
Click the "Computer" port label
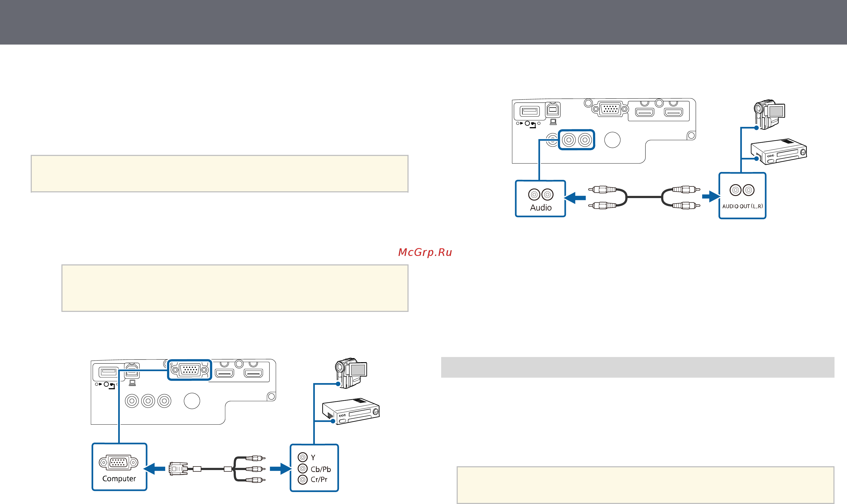click(x=119, y=478)
